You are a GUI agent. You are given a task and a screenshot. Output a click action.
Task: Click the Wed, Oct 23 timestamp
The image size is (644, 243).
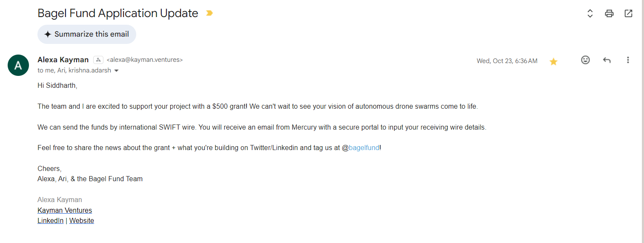(x=507, y=61)
